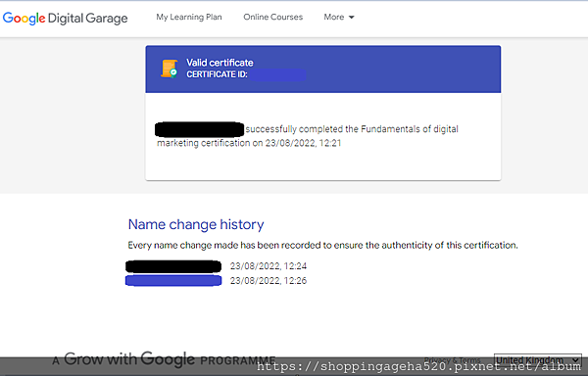Viewport: 588px width, 376px height.
Task: Click the blacked-out name in certificate text
Action: 200,129
